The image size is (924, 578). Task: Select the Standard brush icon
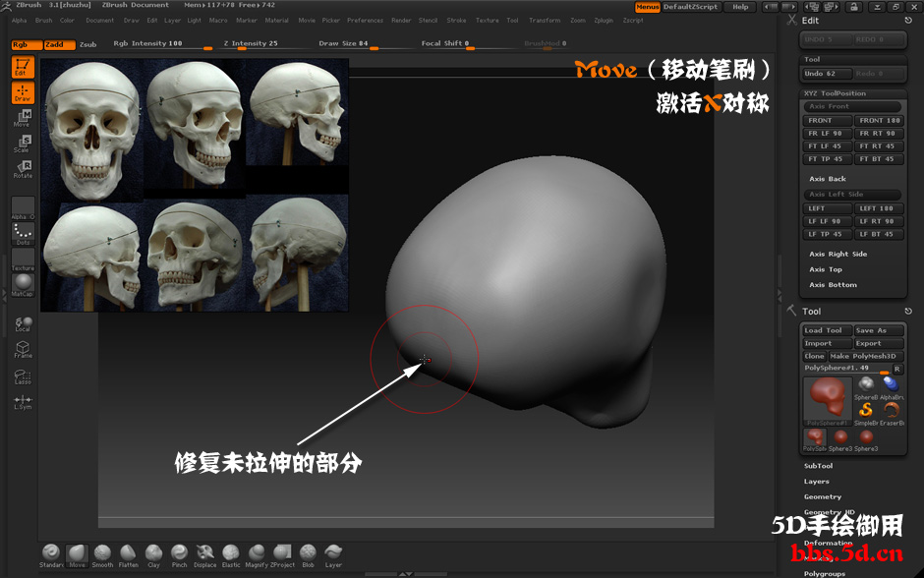(51, 555)
